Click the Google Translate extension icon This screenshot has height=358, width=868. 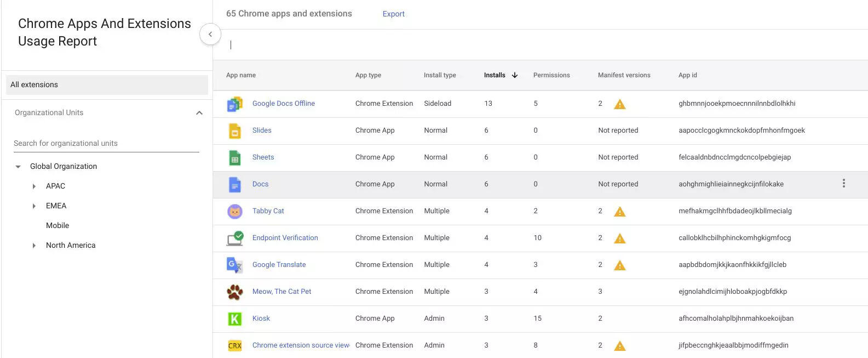(234, 265)
